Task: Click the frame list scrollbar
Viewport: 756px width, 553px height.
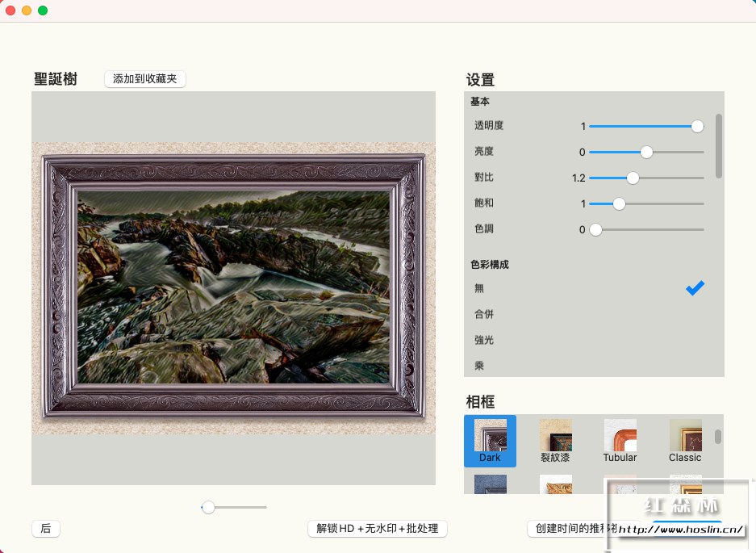Action: pyautogui.click(x=718, y=437)
